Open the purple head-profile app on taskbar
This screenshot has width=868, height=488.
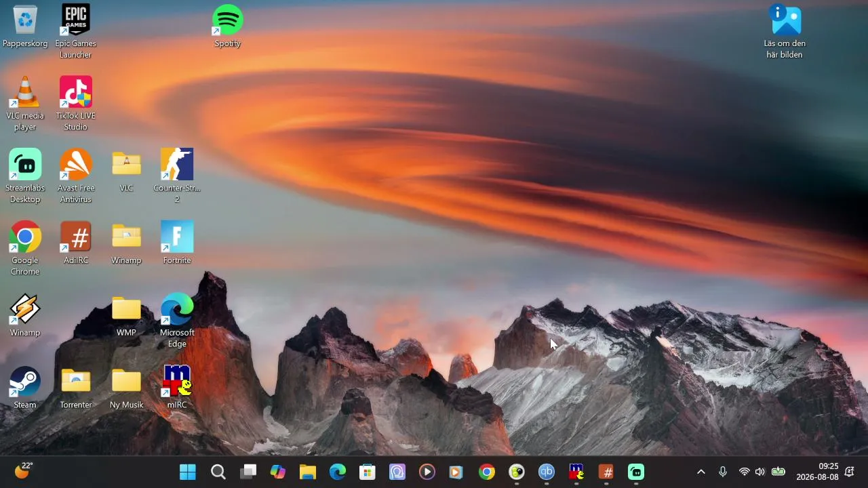tap(397, 472)
